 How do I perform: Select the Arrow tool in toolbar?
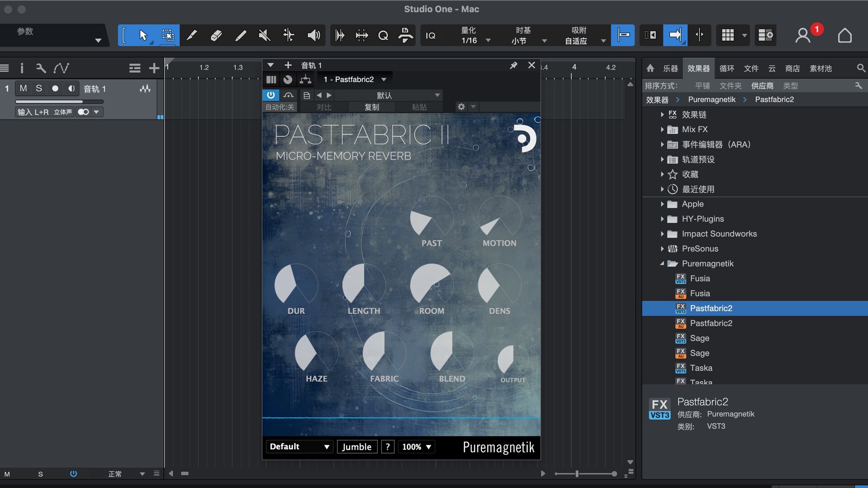[143, 35]
